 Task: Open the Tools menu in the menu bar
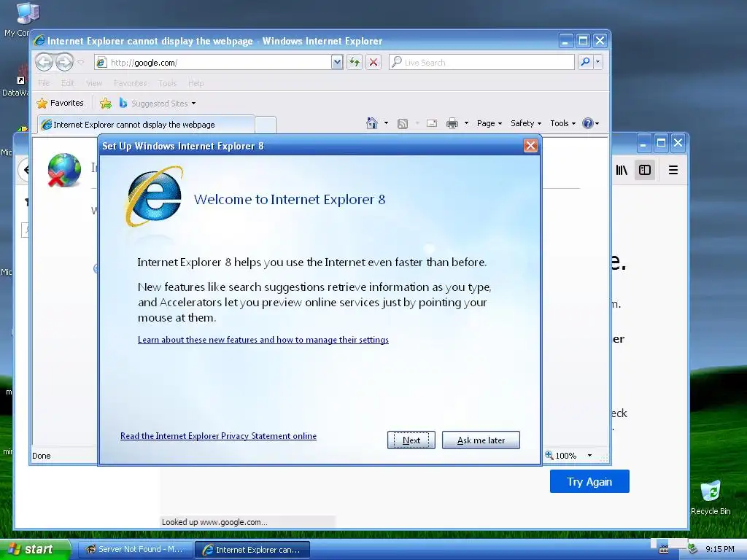click(x=168, y=83)
